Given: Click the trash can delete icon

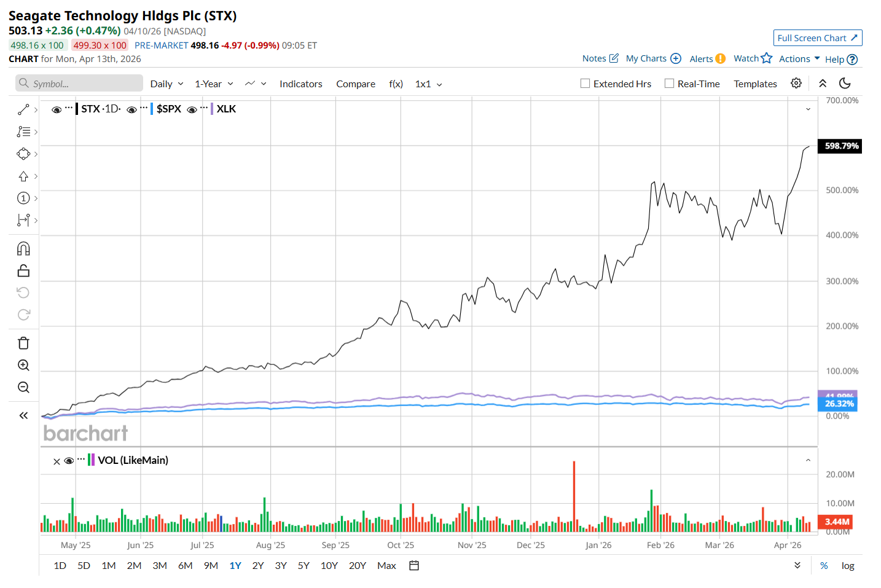Looking at the screenshot, I should (23, 343).
